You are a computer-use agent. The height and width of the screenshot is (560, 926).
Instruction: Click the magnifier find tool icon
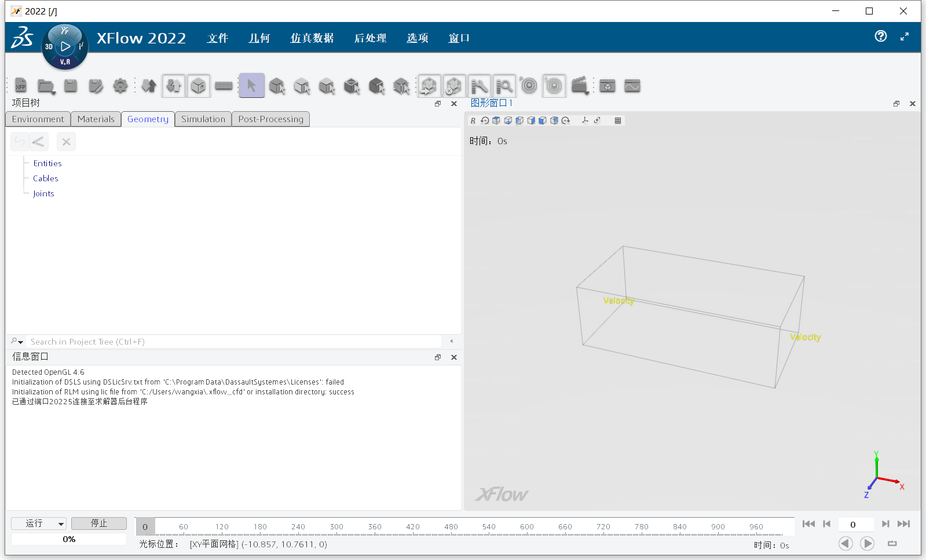[504, 86]
